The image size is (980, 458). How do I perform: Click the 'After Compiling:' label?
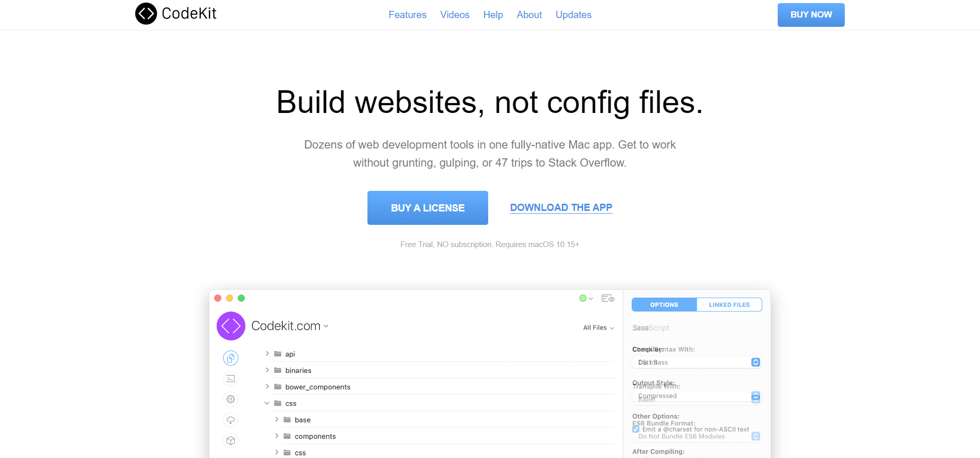658,451
